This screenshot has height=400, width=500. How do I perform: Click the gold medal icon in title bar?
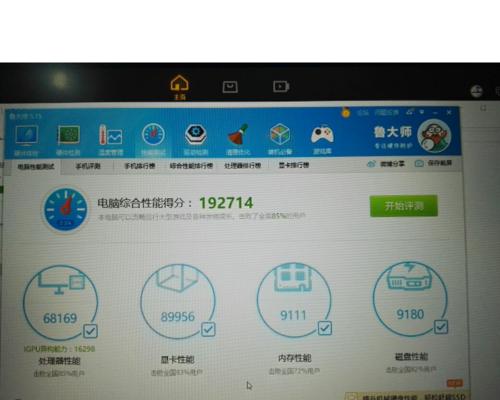coord(346,112)
